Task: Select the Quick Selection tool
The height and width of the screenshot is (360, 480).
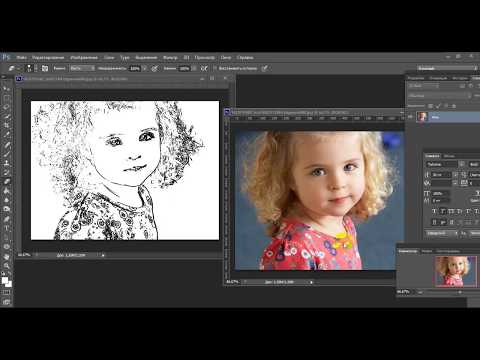Action: (6, 117)
